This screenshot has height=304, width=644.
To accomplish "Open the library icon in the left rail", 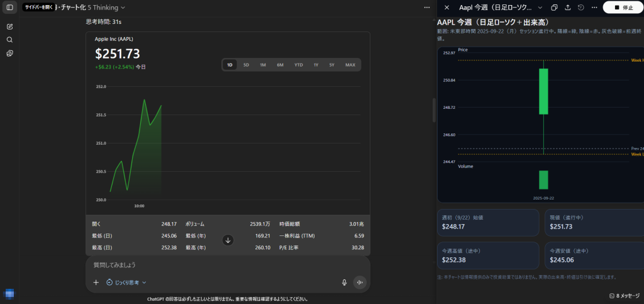I will pos(9,53).
